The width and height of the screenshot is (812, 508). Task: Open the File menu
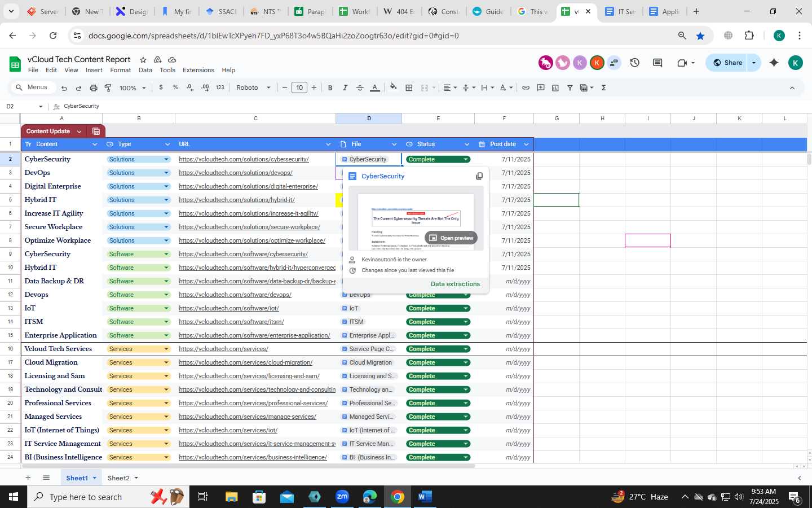click(x=33, y=70)
